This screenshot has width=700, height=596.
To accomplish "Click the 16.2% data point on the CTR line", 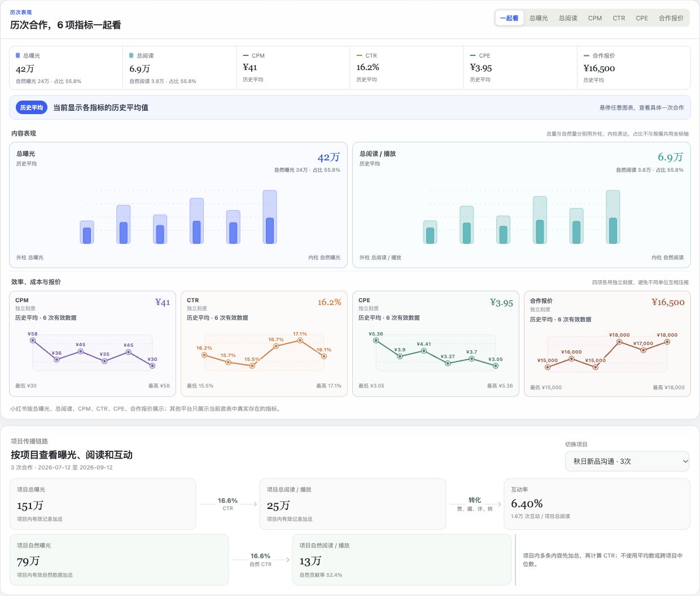I will tap(204, 355).
